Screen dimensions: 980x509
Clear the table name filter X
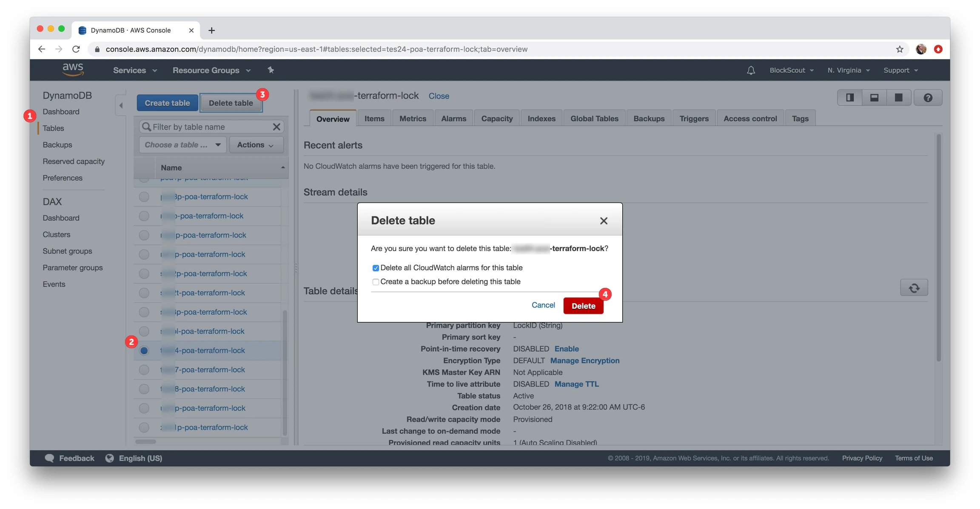[x=276, y=127]
